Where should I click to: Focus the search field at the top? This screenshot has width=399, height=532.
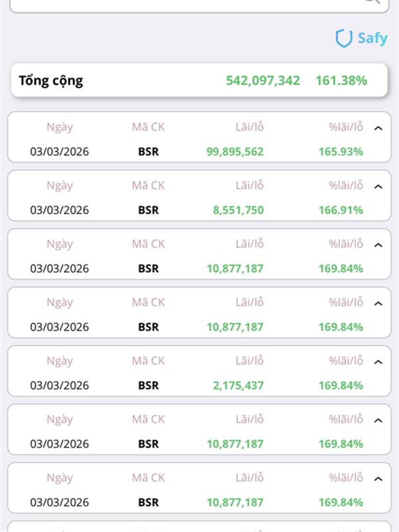click(186, 3)
